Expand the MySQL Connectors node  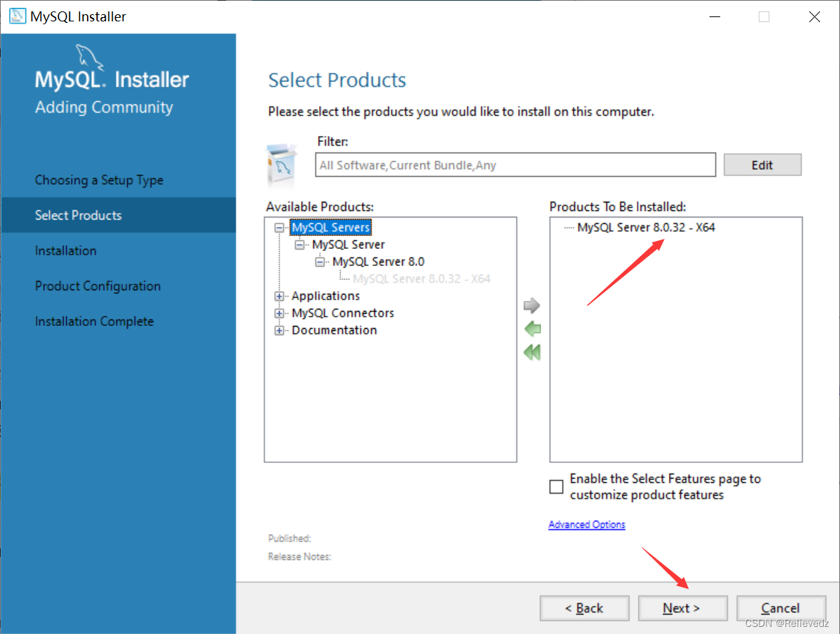click(x=279, y=312)
